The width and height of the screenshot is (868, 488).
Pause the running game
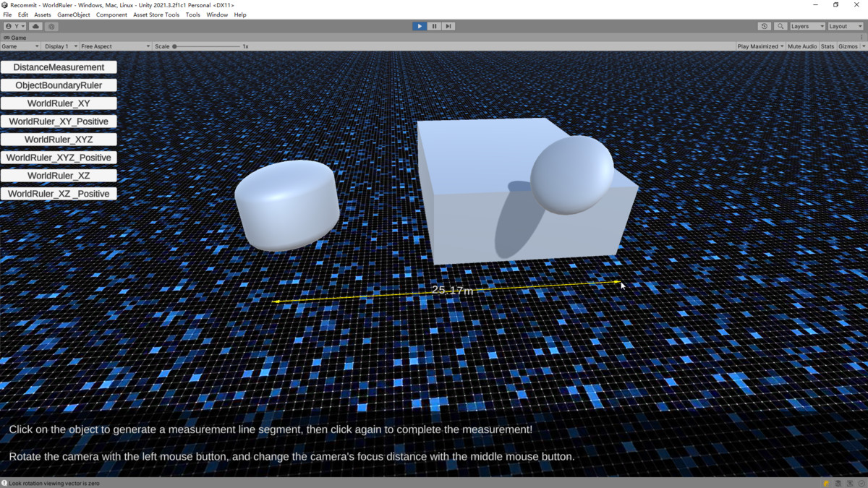click(434, 26)
